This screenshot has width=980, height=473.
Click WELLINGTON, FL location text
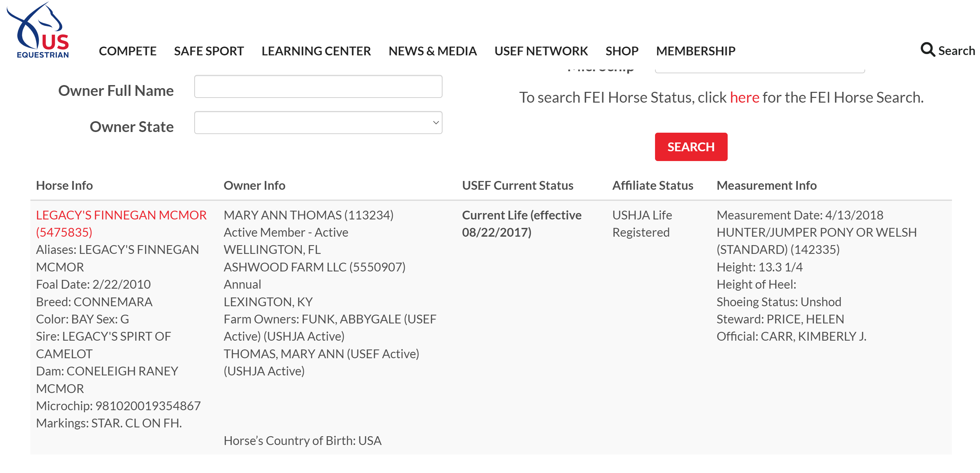click(x=272, y=250)
